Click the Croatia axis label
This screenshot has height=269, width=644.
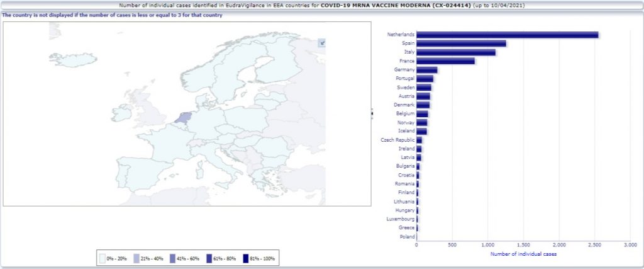pyautogui.click(x=407, y=175)
